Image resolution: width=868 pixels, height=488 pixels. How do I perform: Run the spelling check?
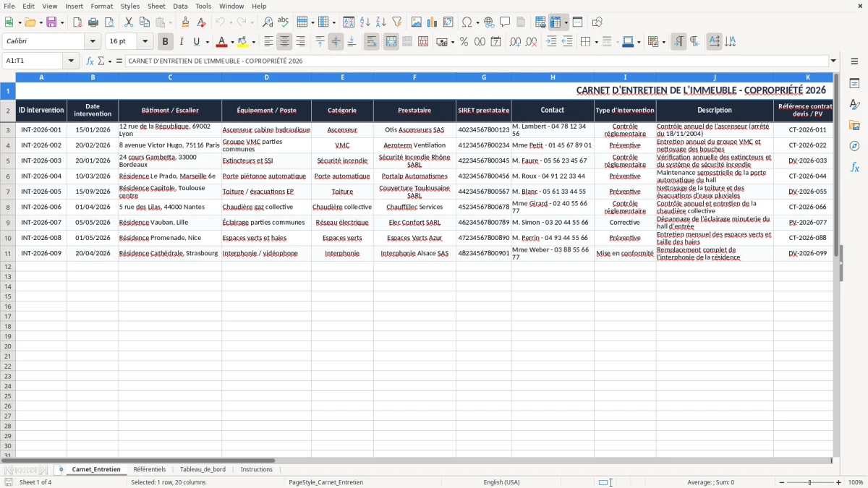click(283, 22)
